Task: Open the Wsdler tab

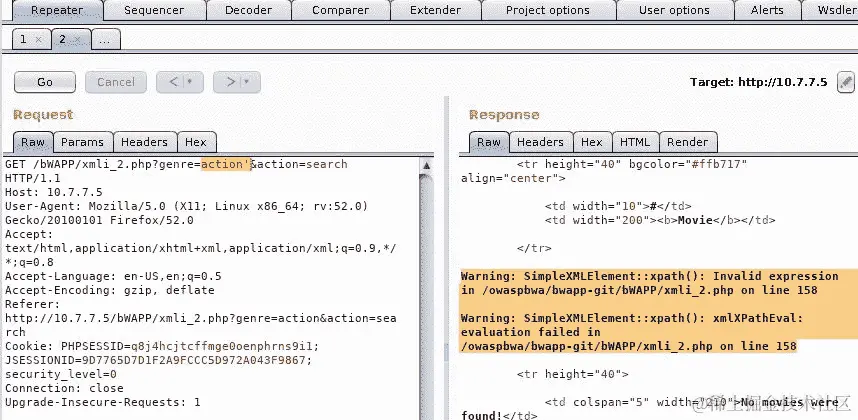Action: [832, 10]
